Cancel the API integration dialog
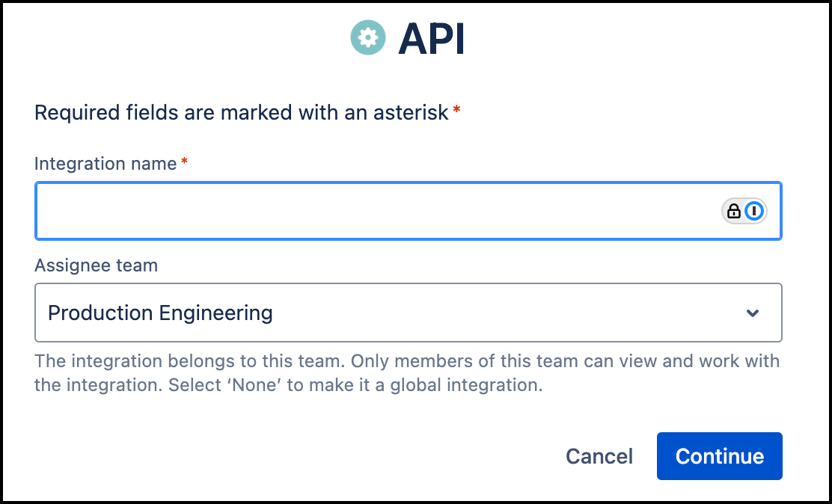The width and height of the screenshot is (832, 504). click(x=599, y=456)
